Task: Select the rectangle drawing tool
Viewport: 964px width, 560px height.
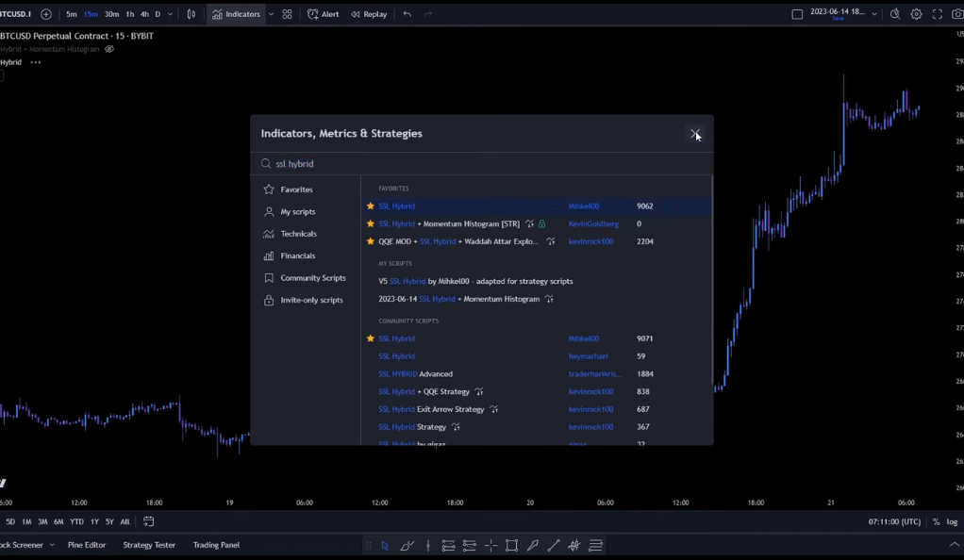Action: (x=511, y=545)
